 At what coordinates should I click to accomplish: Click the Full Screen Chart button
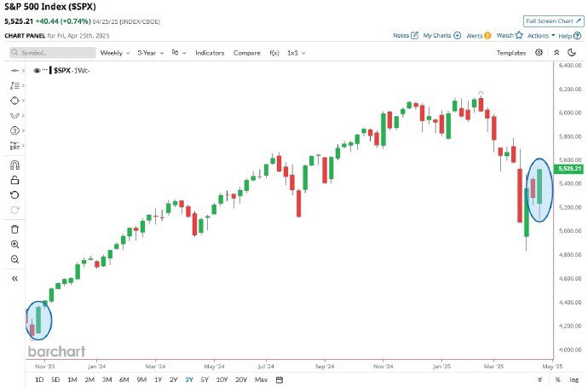[554, 21]
